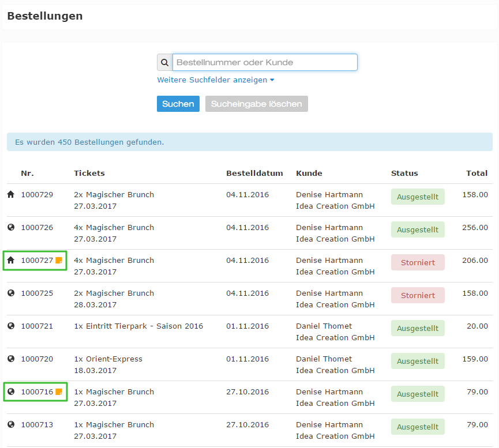Open order number 1000720
This screenshot has height=448, width=499.
pyautogui.click(x=37, y=359)
